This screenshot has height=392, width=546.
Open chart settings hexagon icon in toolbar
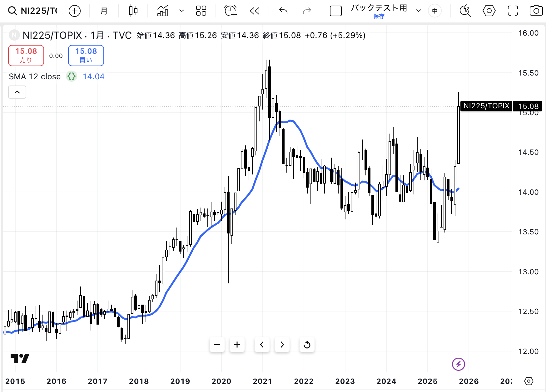(489, 11)
